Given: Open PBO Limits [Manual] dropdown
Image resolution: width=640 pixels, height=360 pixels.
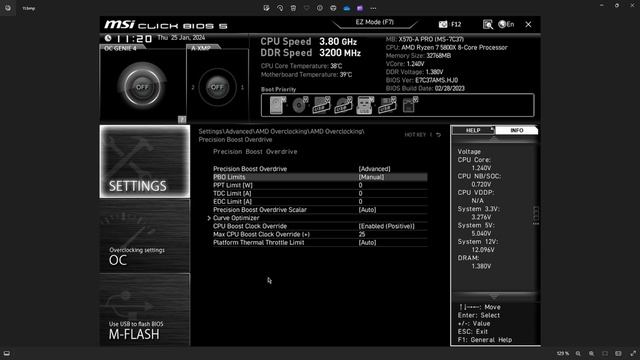Looking at the screenshot, I should point(371,177).
